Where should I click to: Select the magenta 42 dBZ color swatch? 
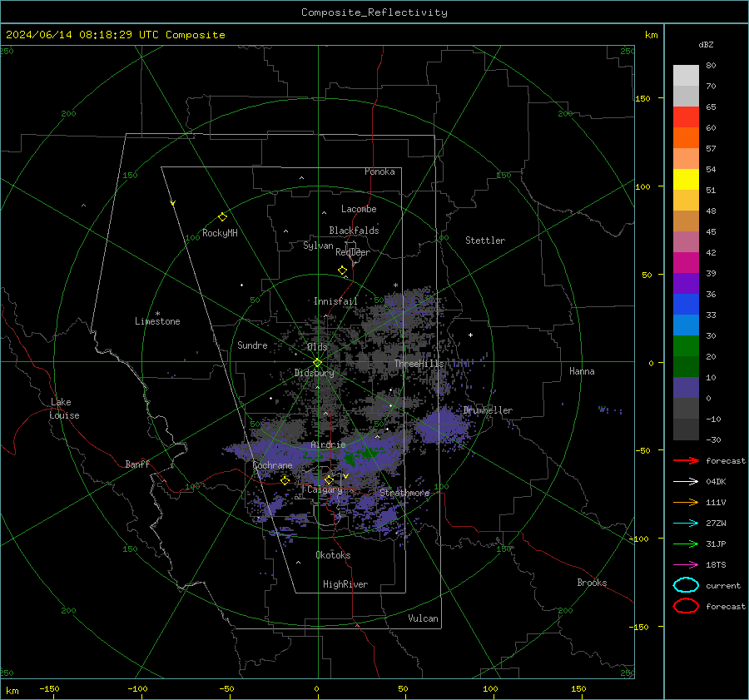[686, 262]
